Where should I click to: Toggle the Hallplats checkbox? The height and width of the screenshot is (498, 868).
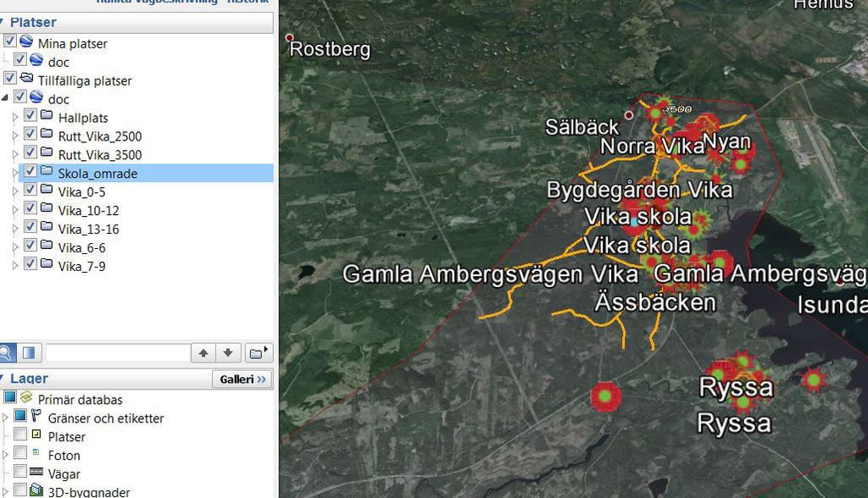(x=31, y=115)
